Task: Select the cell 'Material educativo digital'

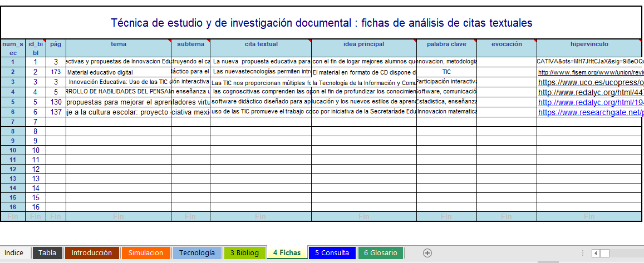Action: [119, 72]
